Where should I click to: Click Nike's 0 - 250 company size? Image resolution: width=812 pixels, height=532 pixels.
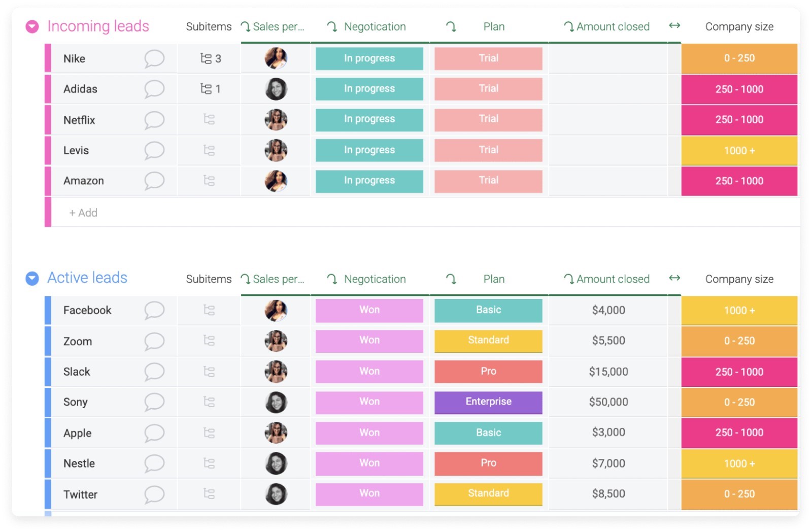coord(739,58)
